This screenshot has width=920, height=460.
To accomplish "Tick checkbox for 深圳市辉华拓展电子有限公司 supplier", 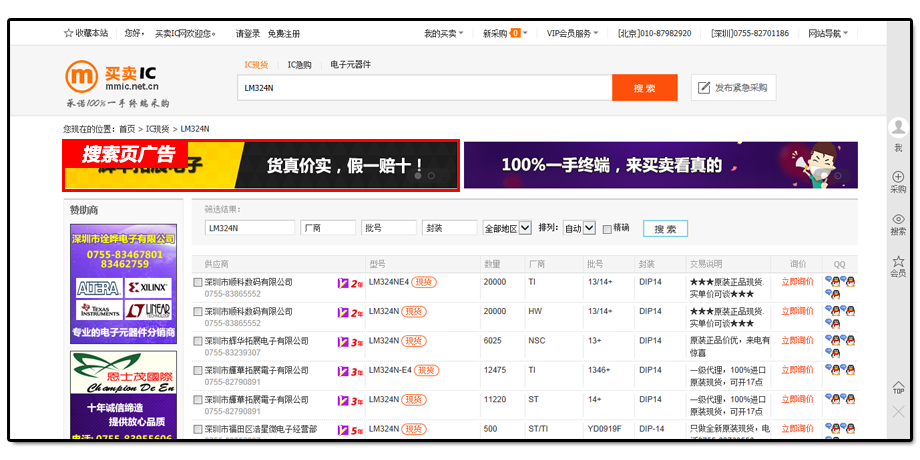I will (198, 340).
